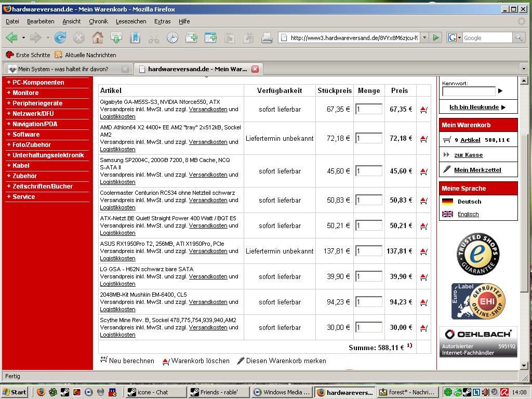
Task: Click the Kennwort password field
Action: click(x=469, y=91)
